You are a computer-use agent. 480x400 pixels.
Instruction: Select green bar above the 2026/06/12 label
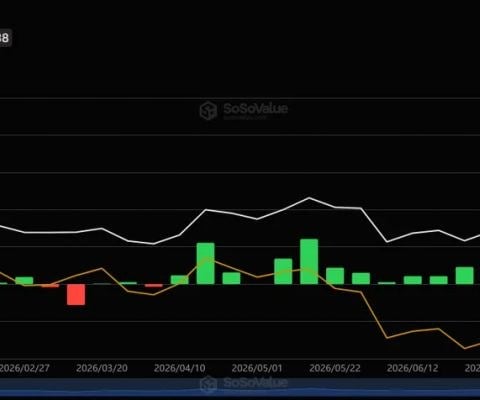pos(413,280)
